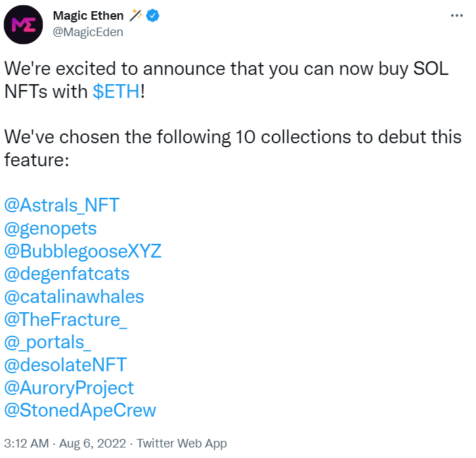The height and width of the screenshot is (458, 476).
Task: Visit the @BubblegooseXYZ profile
Action: tap(83, 251)
